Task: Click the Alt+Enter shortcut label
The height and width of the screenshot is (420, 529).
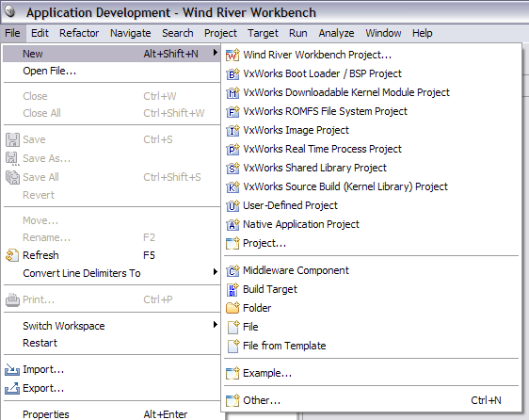Action: (x=166, y=414)
